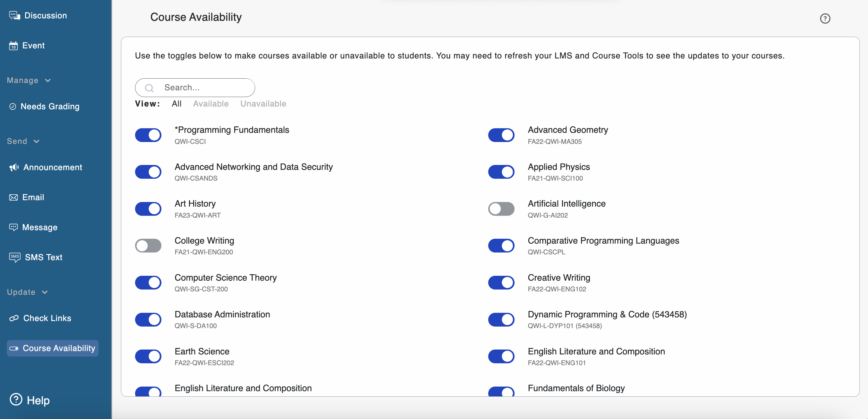The height and width of the screenshot is (419, 868).
Task: Filter view by Unavailable courses
Action: pyautogui.click(x=263, y=104)
